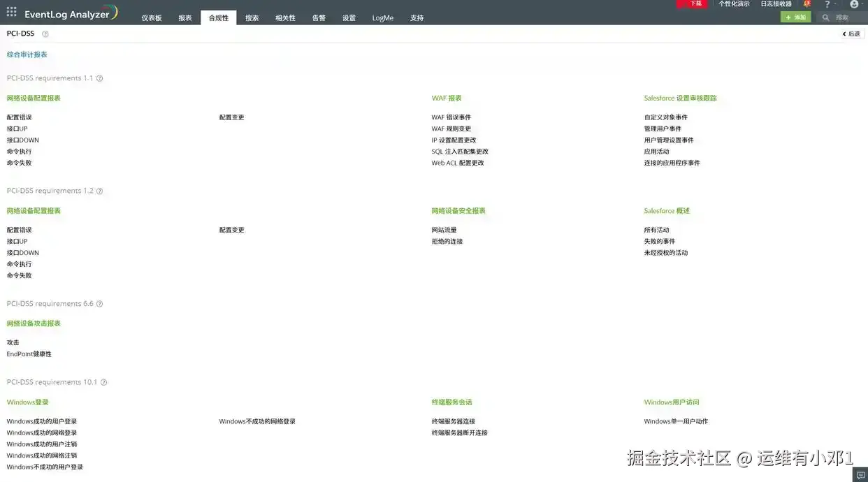Open the notifications bell icon
This screenshot has height=482, width=868.
pyautogui.click(x=807, y=4)
